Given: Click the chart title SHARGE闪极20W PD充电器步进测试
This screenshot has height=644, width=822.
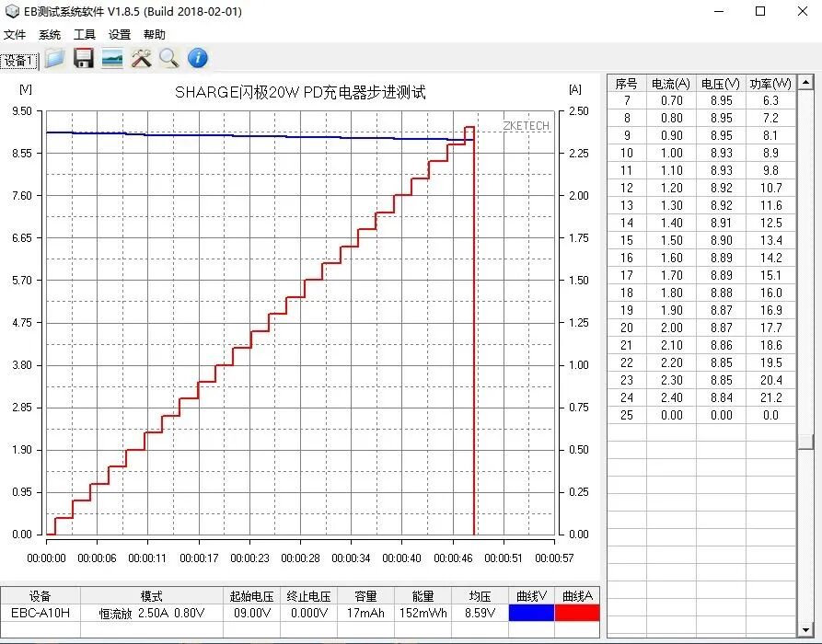Looking at the screenshot, I should [300, 93].
